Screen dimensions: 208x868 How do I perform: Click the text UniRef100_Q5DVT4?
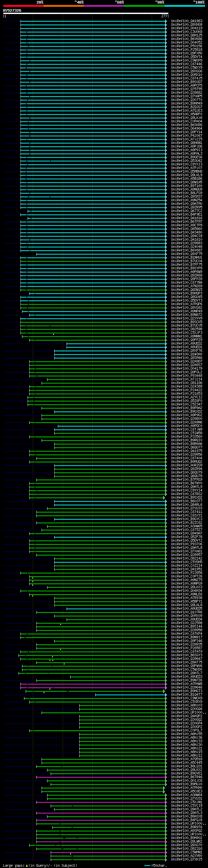click(187, 57)
